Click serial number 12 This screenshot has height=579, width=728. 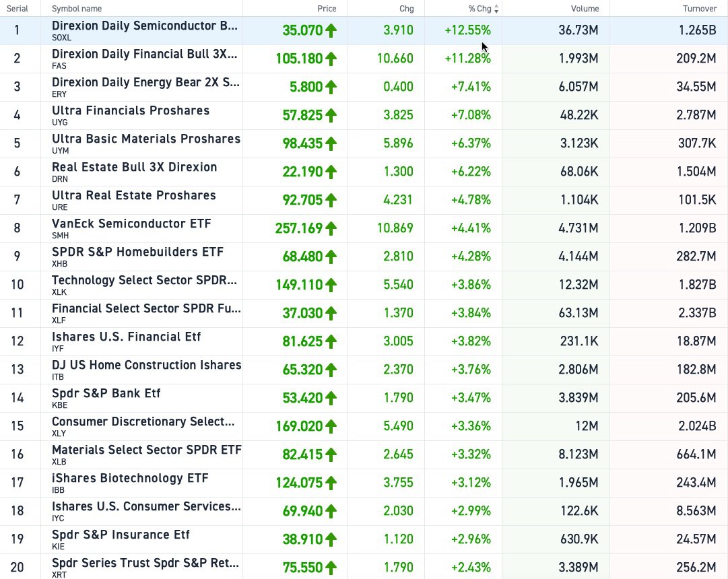[x=18, y=341]
